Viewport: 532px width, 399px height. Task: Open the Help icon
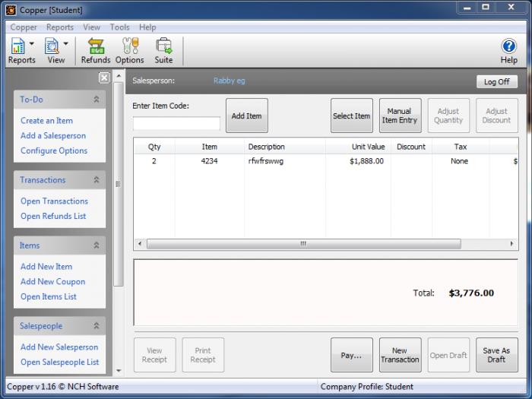(x=509, y=51)
